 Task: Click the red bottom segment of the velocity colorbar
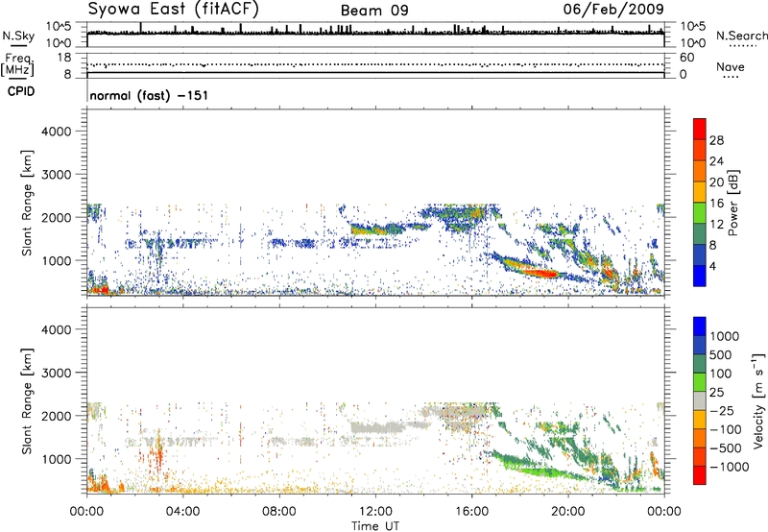click(700, 475)
